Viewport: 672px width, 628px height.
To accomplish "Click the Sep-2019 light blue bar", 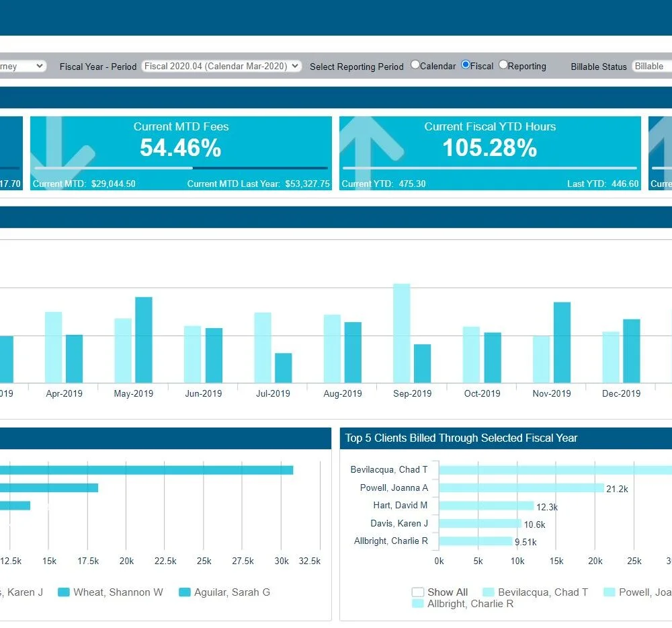I will click(402, 333).
